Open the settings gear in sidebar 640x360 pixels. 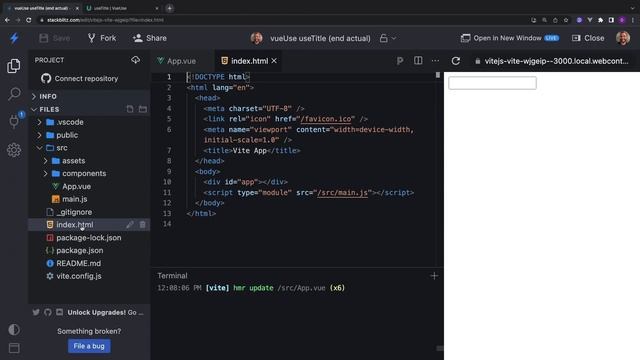coord(14,150)
